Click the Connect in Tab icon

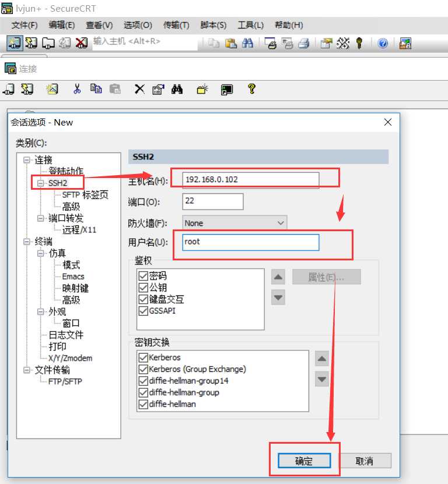[x=48, y=43]
